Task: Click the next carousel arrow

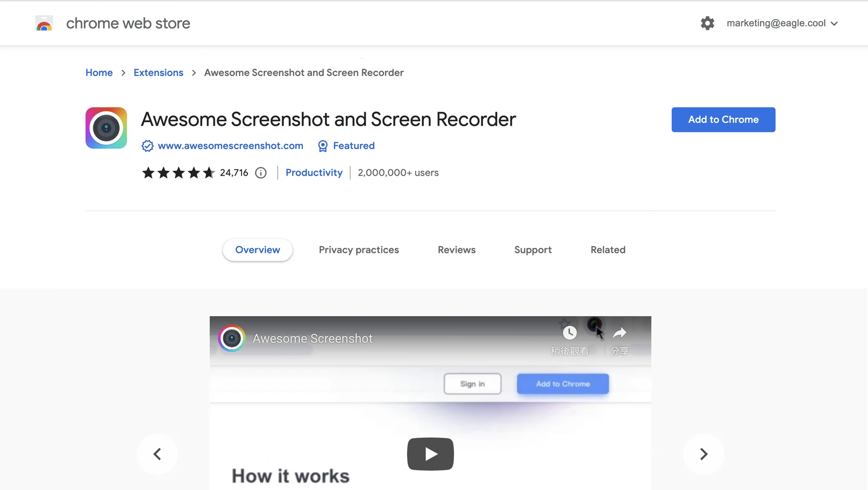Action: 703,454
